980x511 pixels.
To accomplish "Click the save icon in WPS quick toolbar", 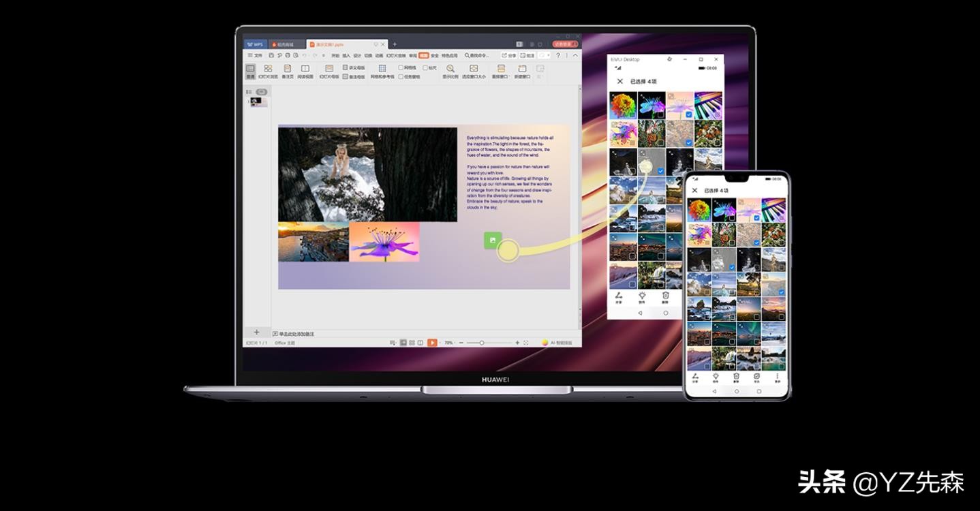I will (x=271, y=55).
